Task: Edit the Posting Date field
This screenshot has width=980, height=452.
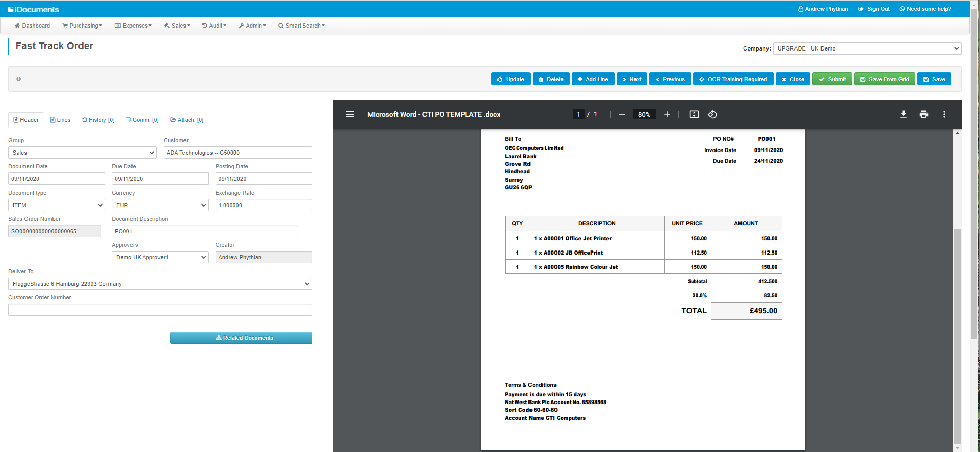Action: click(263, 179)
